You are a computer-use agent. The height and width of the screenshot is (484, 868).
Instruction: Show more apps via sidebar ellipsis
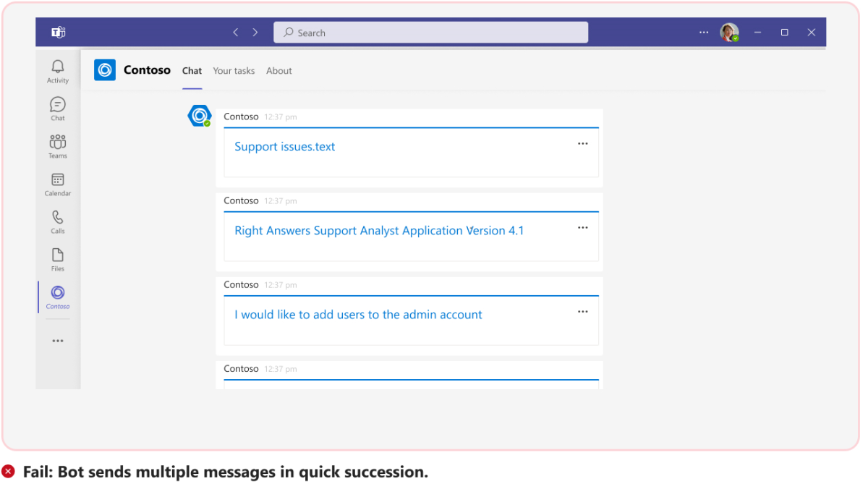click(x=58, y=341)
